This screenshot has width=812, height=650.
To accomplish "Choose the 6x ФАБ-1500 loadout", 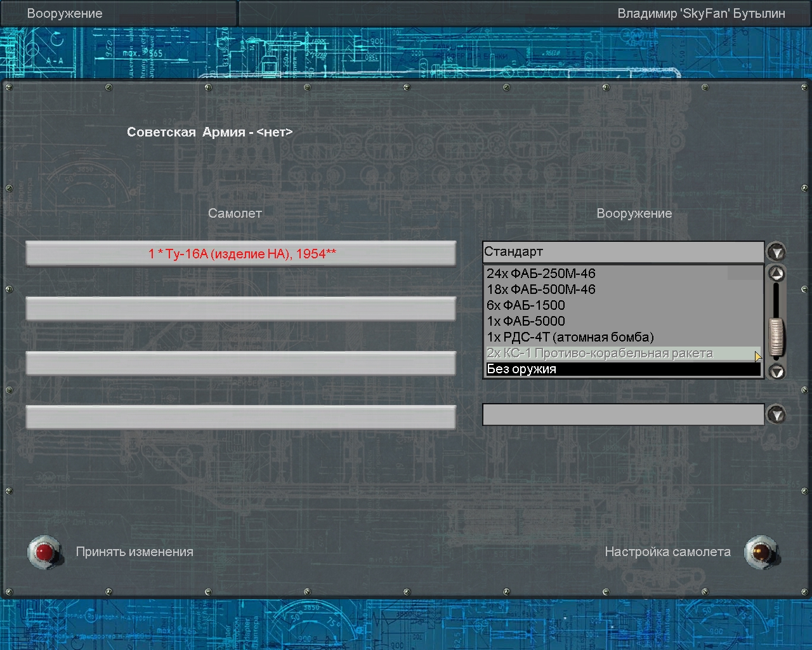I will tap(623, 305).
